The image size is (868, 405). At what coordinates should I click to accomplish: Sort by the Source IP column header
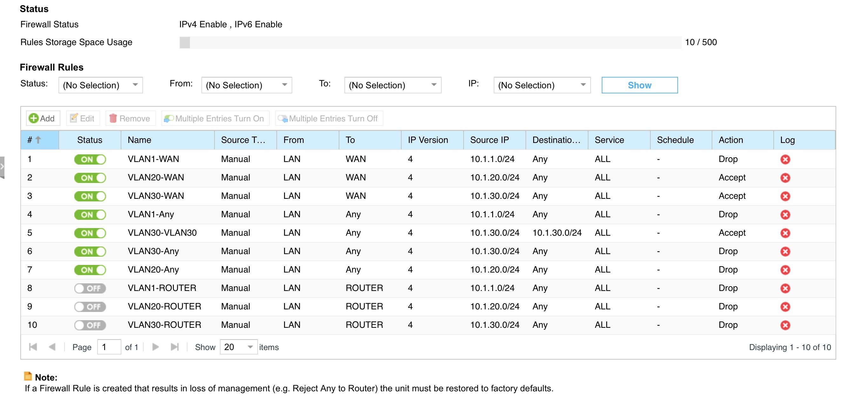pyautogui.click(x=495, y=140)
